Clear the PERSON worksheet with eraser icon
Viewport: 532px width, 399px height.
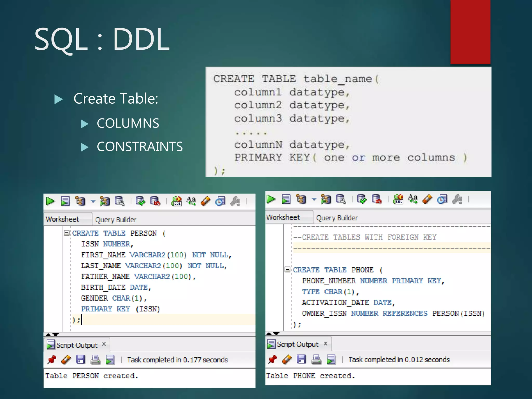pyautogui.click(x=205, y=201)
